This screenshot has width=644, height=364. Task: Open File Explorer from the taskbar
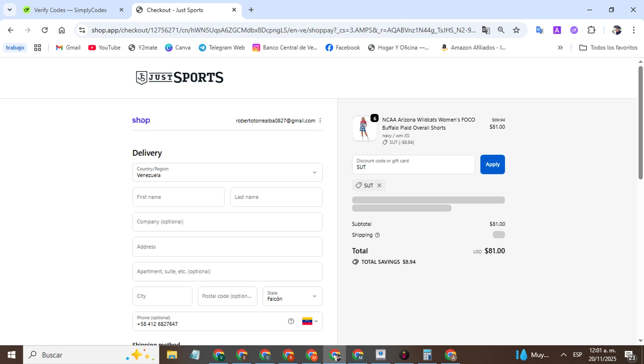click(172, 355)
